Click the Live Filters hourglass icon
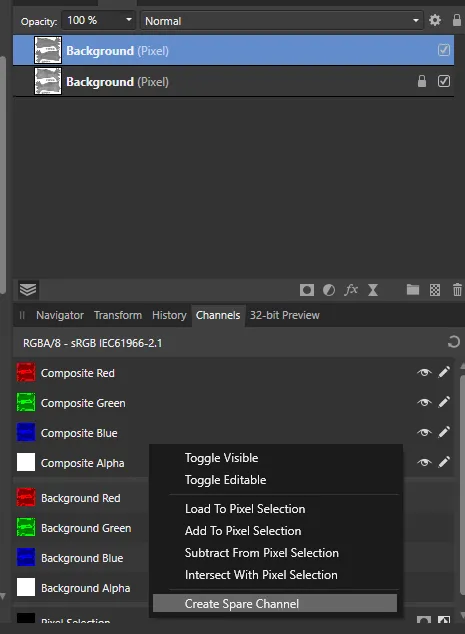Viewport: 465px width, 634px height. point(373,290)
